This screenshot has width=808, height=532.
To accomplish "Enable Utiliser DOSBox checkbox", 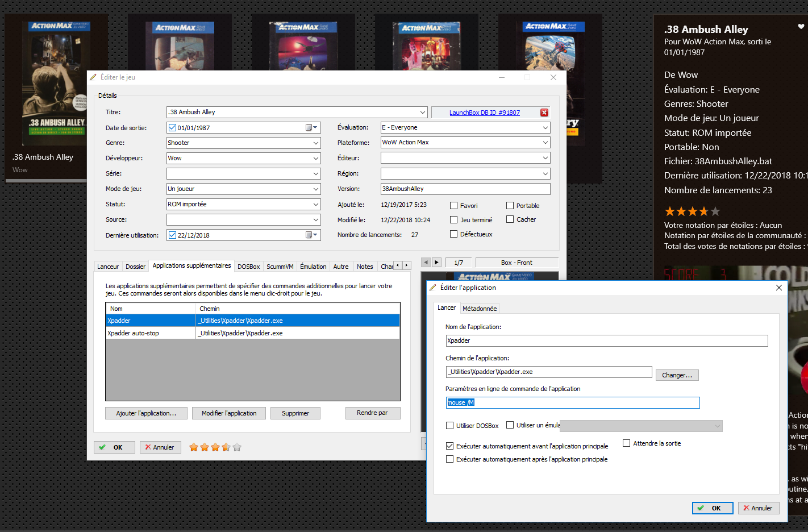I will [449, 425].
